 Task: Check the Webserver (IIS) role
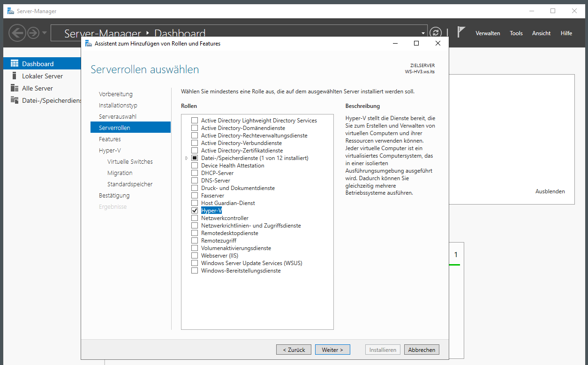click(x=195, y=256)
